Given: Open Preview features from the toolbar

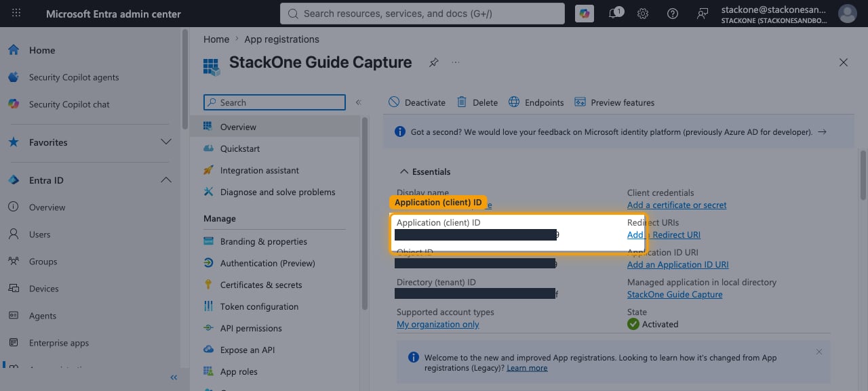Looking at the screenshot, I should (x=614, y=102).
